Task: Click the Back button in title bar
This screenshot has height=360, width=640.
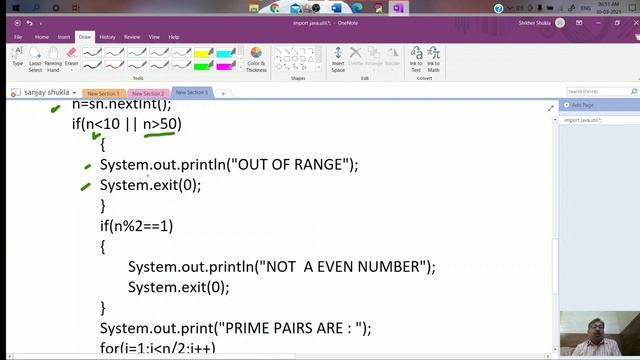Action: [x=17, y=23]
